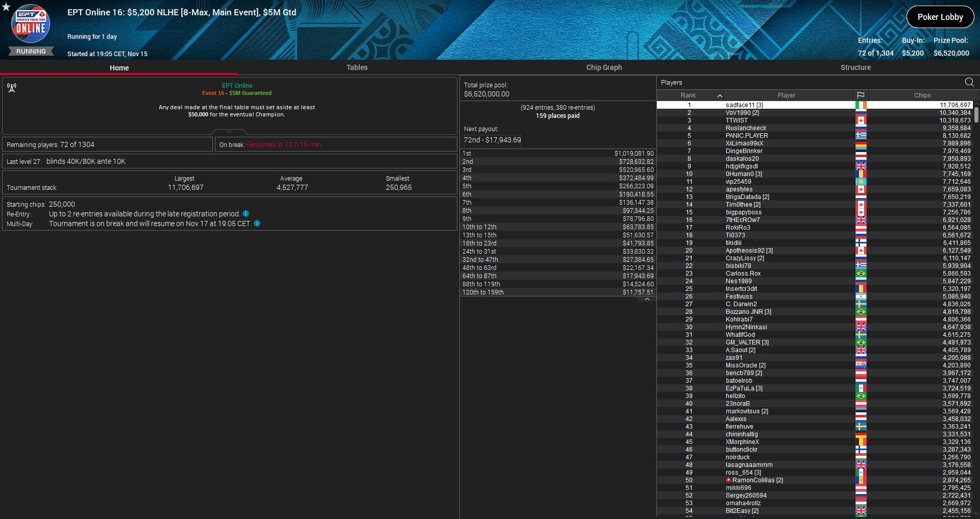Open player search magnifier icon

tap(969, 82)
